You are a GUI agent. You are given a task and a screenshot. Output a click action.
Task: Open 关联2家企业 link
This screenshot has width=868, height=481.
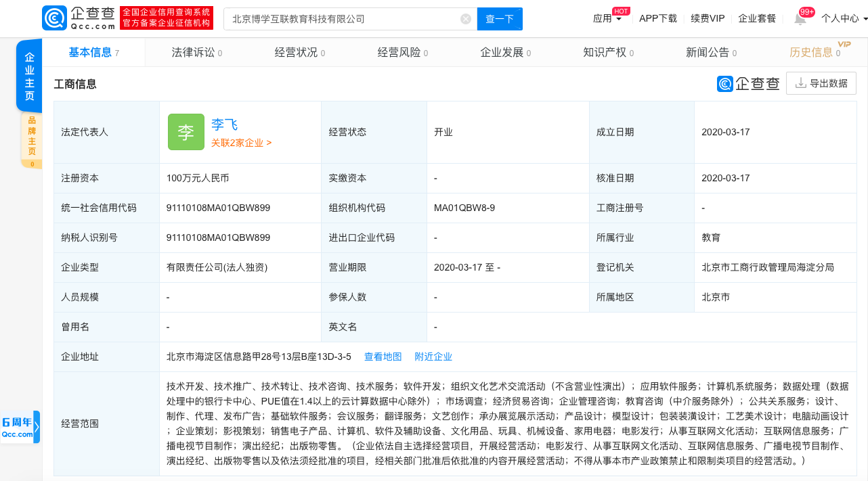pos(241,143)
